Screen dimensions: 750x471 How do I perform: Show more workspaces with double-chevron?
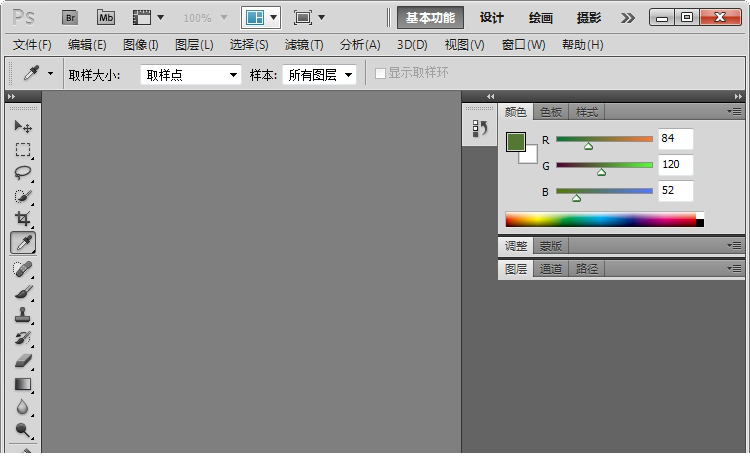pos(628,18)
